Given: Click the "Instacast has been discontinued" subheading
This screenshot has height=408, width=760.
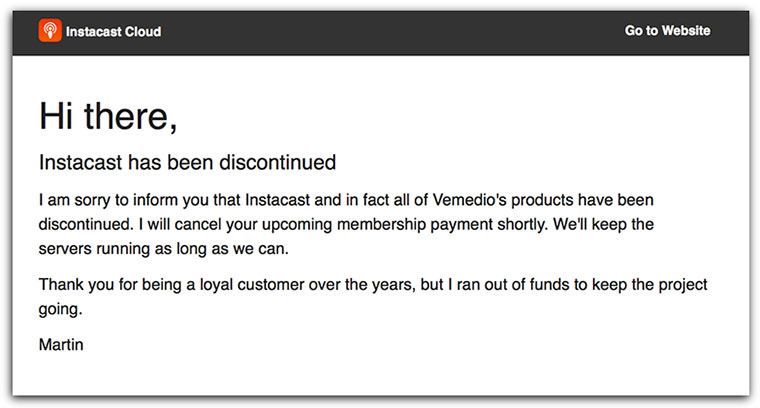Looking at the screenshot, I should (x=187, y=162).
